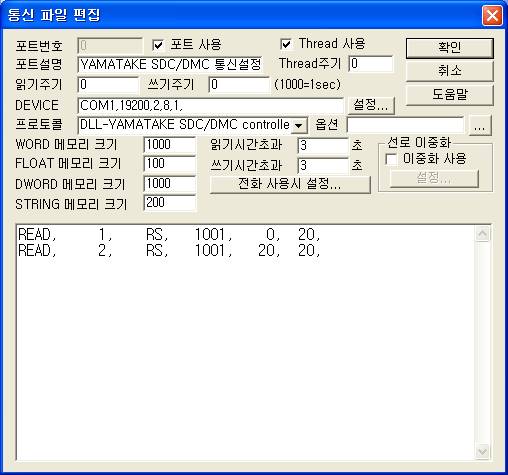Click the DEVICE 설정... button
This screenshot has width=508, height=475.
(371, 105)
